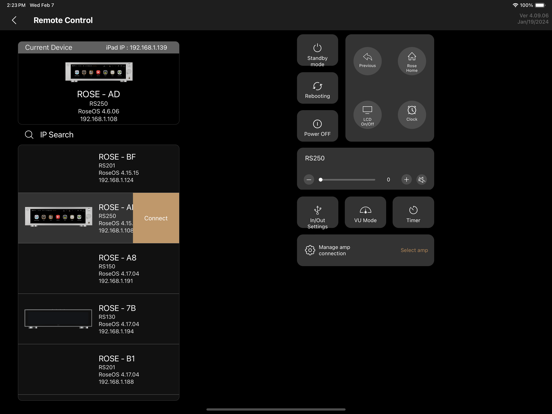Image resolution: width=552 pixels, height=414 pixels.
Task: Select the ROSE - 7B device
Action: 99,319
